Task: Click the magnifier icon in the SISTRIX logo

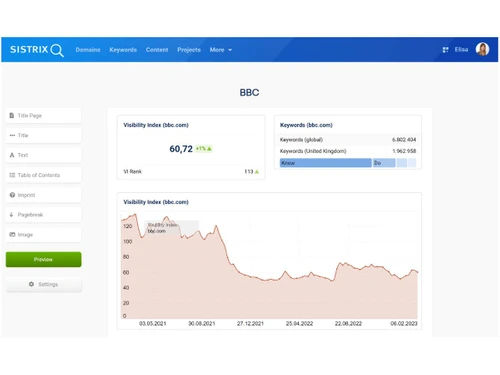Action: [x=57, y=50]
